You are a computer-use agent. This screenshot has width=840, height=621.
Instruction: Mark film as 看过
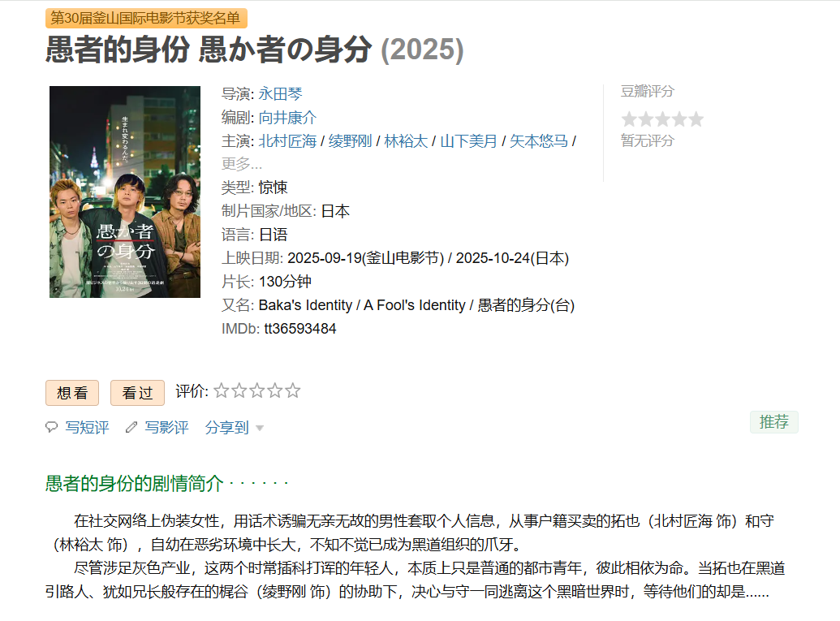click(138, 393)
